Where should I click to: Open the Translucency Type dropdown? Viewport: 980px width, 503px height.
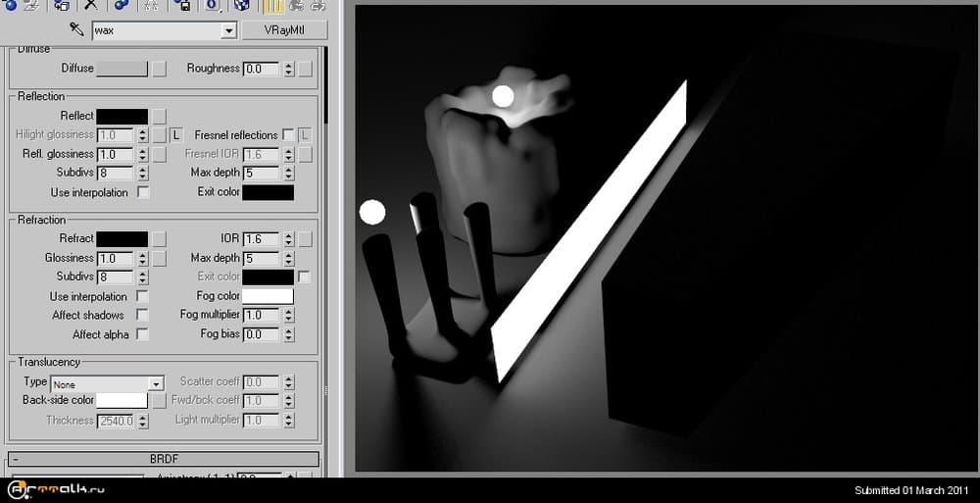click(156, 383)
